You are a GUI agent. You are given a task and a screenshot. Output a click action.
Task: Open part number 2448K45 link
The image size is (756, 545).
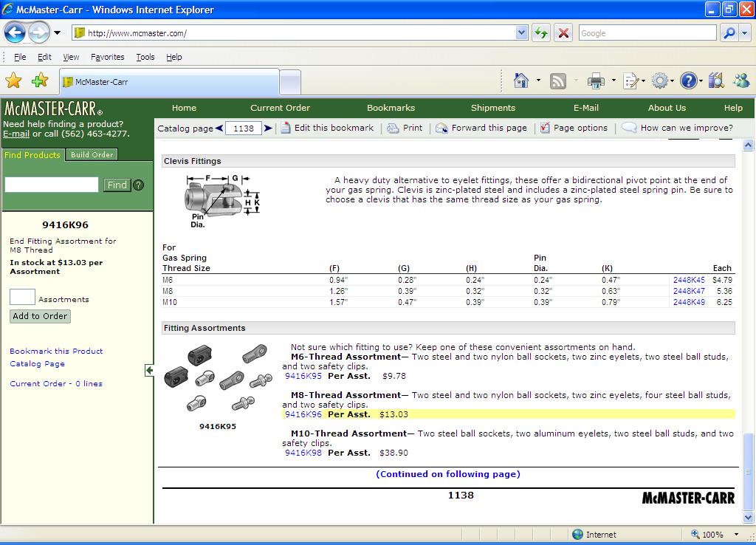[x=689, y=280]
